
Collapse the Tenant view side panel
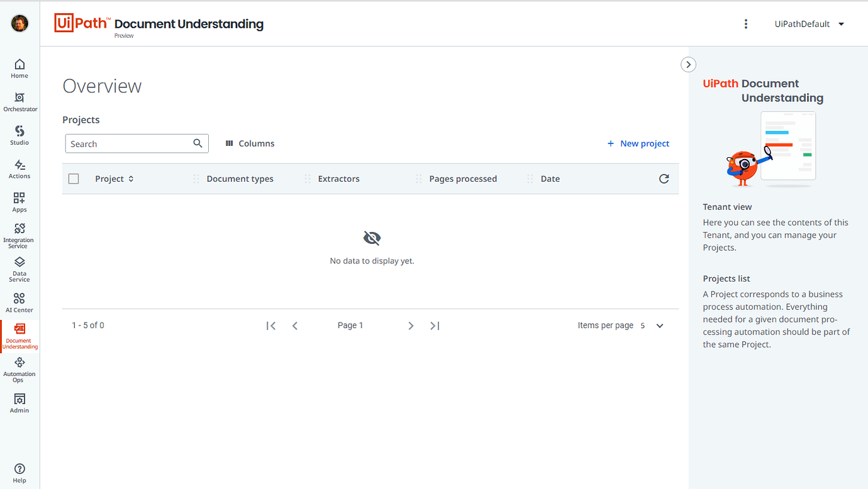point(688,64)
